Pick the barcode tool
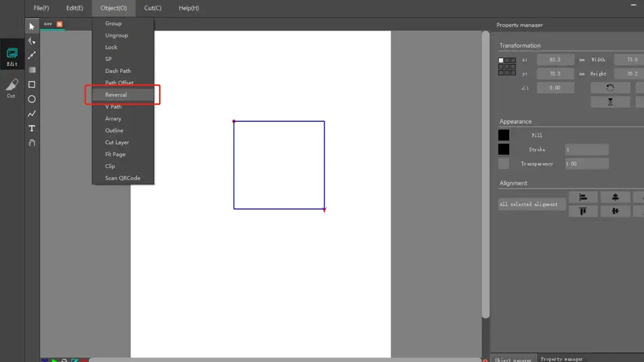Screen dimensions: 644x362 tap(32, 70)
